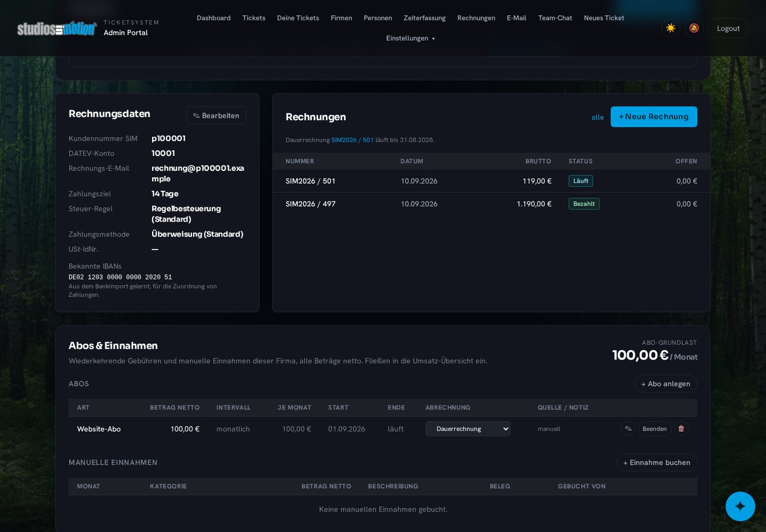Click the + Neue Rechnung button

click(x=654, y=117)
